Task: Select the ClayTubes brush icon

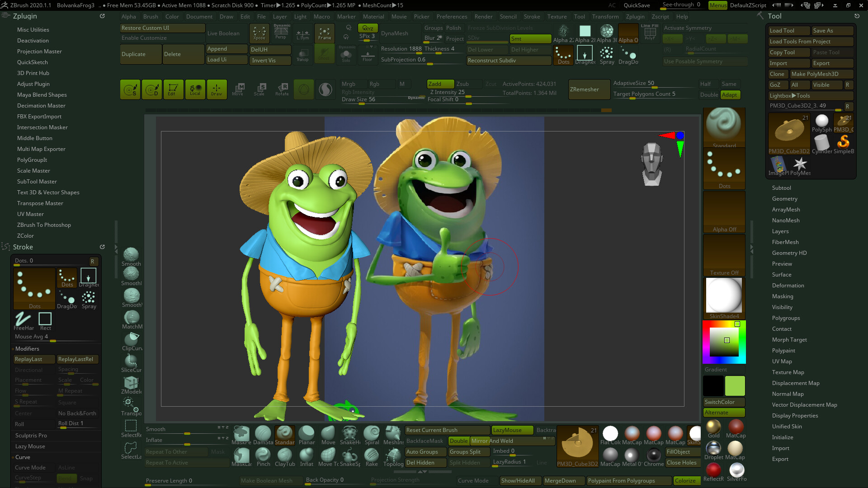Action: click(284, 455)
